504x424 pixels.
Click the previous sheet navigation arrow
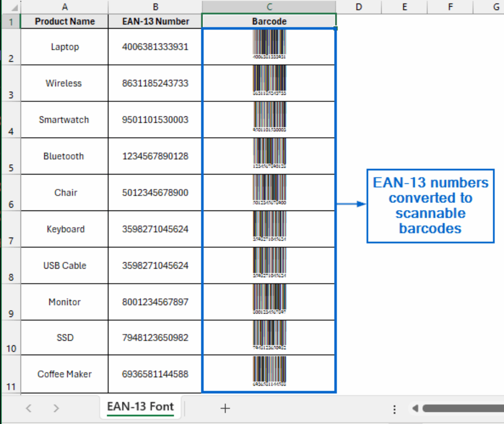coord(29,408)
